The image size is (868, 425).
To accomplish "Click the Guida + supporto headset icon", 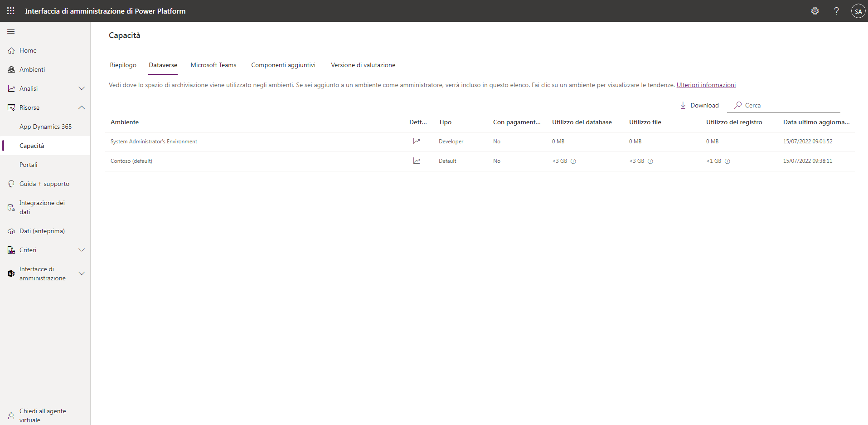I will (x=11, y=184).
